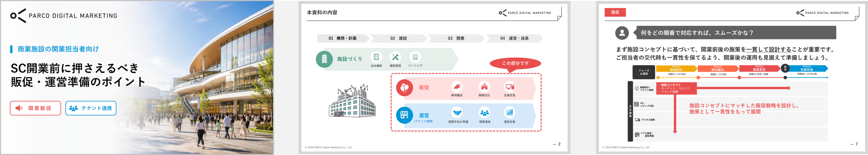Click the 本資料の内容 slide heading
Image resolution: width=868 pixels, height=155 pixels.
[322, 13]
